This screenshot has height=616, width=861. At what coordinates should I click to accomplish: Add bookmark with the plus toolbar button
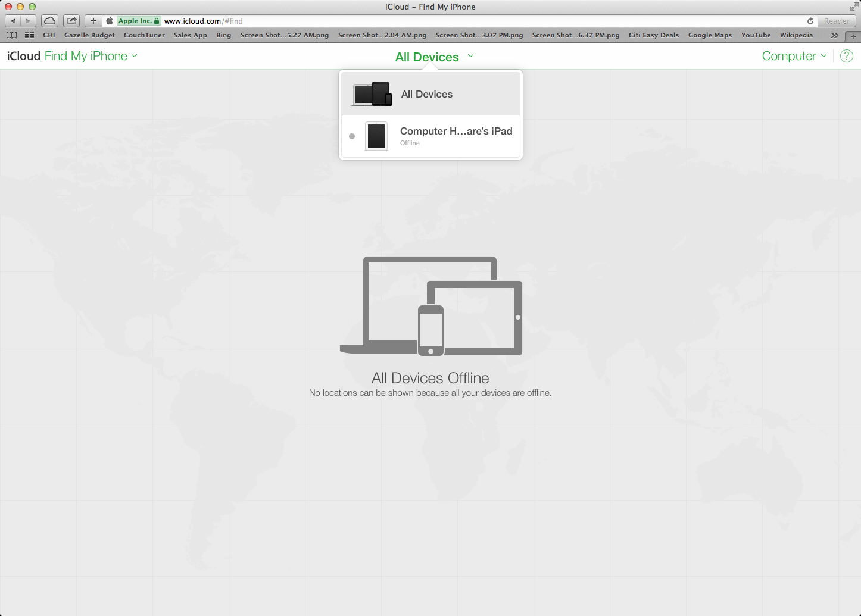click(x=93, y=21)
